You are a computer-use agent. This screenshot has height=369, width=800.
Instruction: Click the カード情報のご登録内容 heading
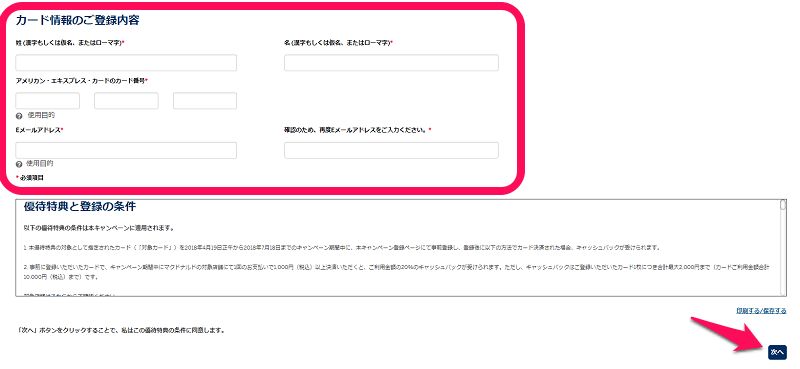[x=78, y=20]
